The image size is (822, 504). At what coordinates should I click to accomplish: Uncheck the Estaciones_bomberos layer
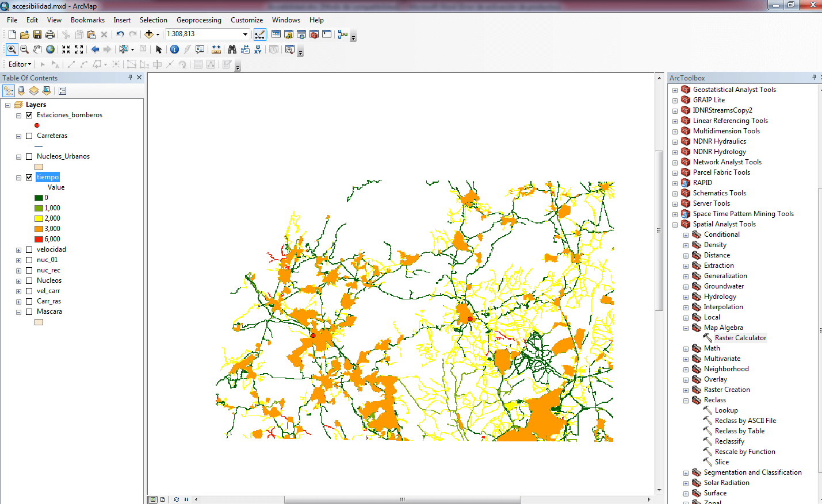[x=29, y=115]
